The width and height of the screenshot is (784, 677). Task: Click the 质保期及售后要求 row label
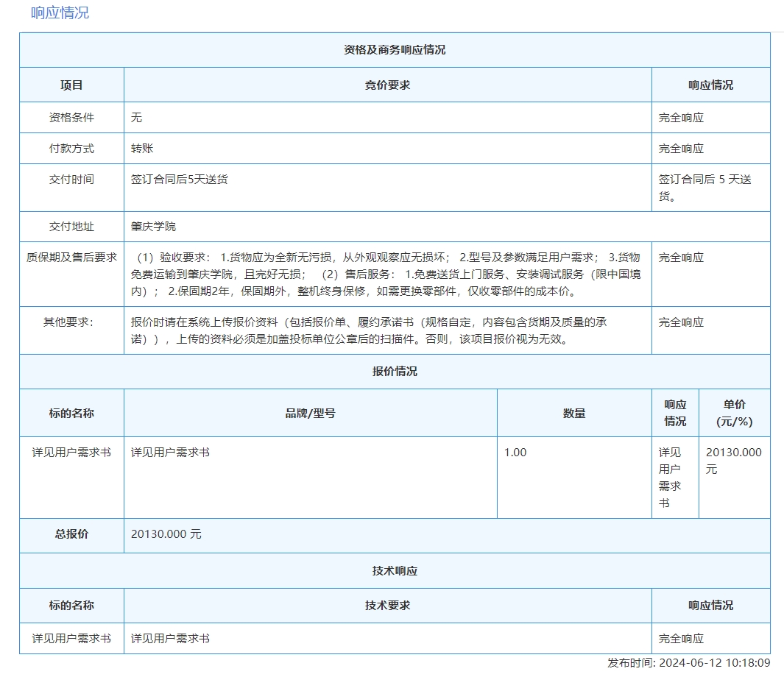(71, 258)
